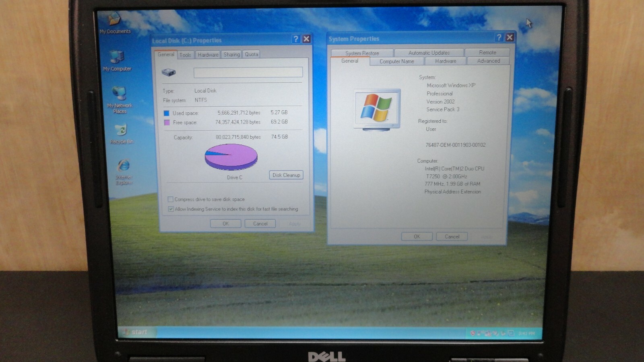The image size is (644, 362).
Task: Click the tray icon left of the clock
Action: (511, 333)
